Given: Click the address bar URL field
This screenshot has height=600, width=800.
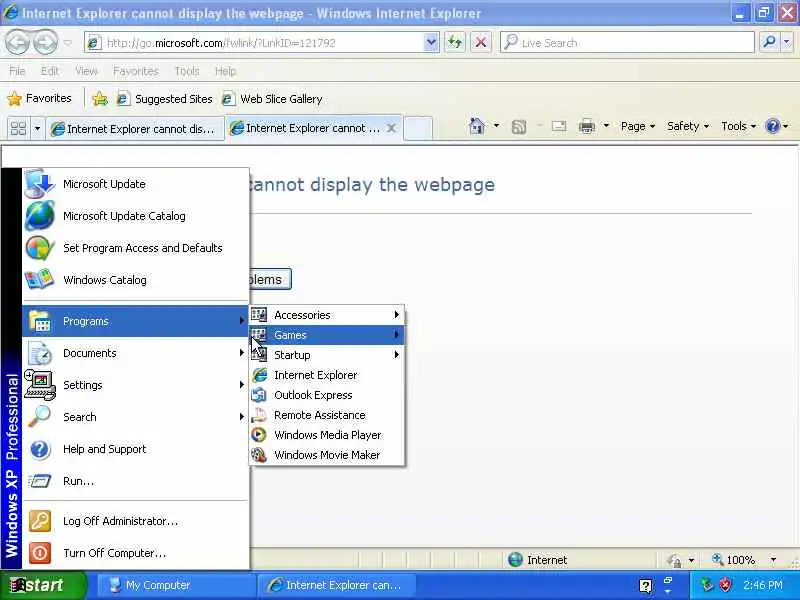Looking at the screenshot, I should (x=255, y=42).
